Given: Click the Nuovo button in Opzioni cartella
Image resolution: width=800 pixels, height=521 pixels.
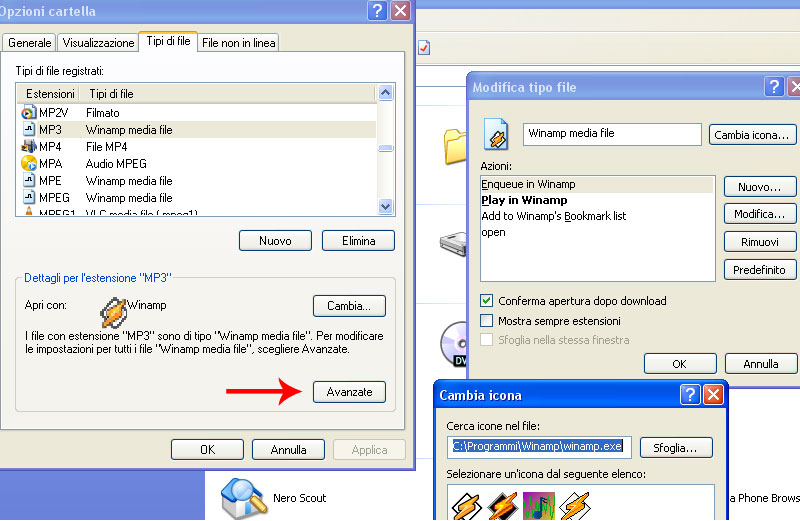Looking at the screenshot, I should coord(276,241).
